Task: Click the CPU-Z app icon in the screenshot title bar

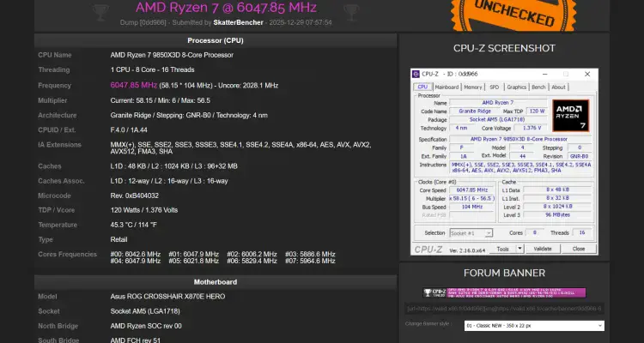Action: pos(416,75)
